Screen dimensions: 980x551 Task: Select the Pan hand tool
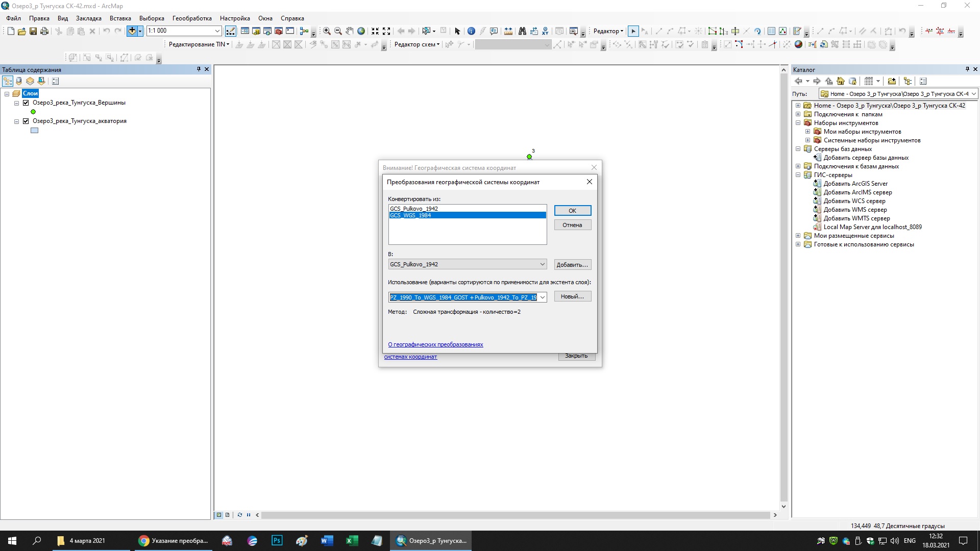click(350, 31)
